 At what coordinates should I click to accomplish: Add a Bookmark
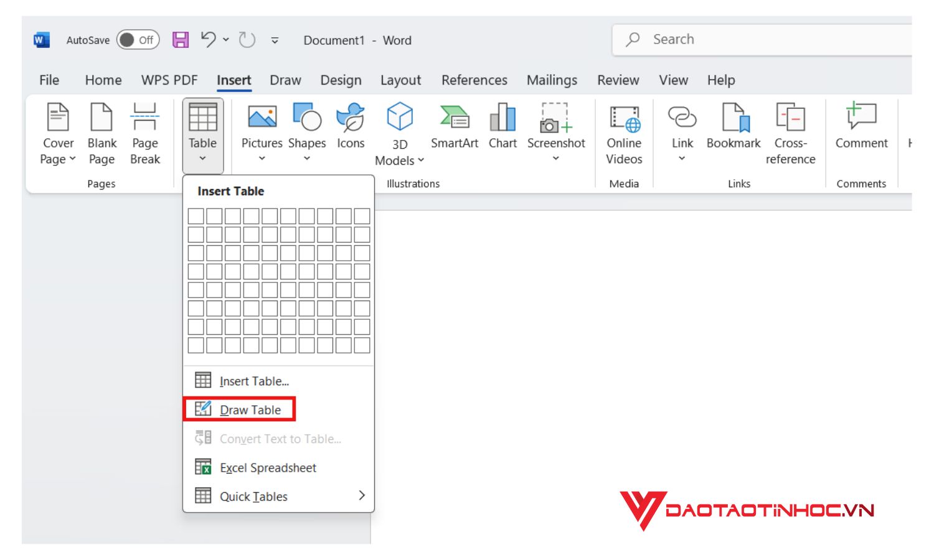point(734,124)
